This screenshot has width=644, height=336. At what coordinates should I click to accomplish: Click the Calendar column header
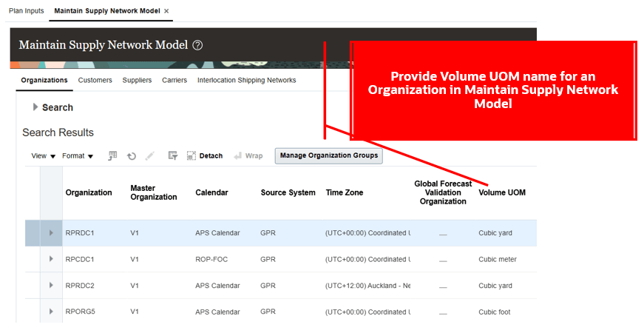(211, 192)
